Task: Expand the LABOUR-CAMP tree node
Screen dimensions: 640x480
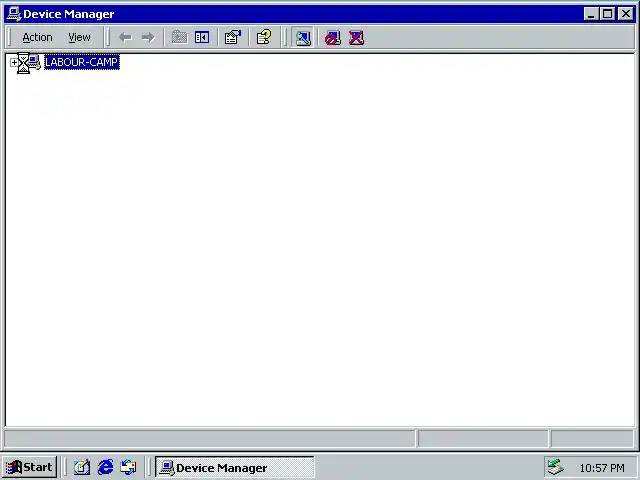Action: 14,62
